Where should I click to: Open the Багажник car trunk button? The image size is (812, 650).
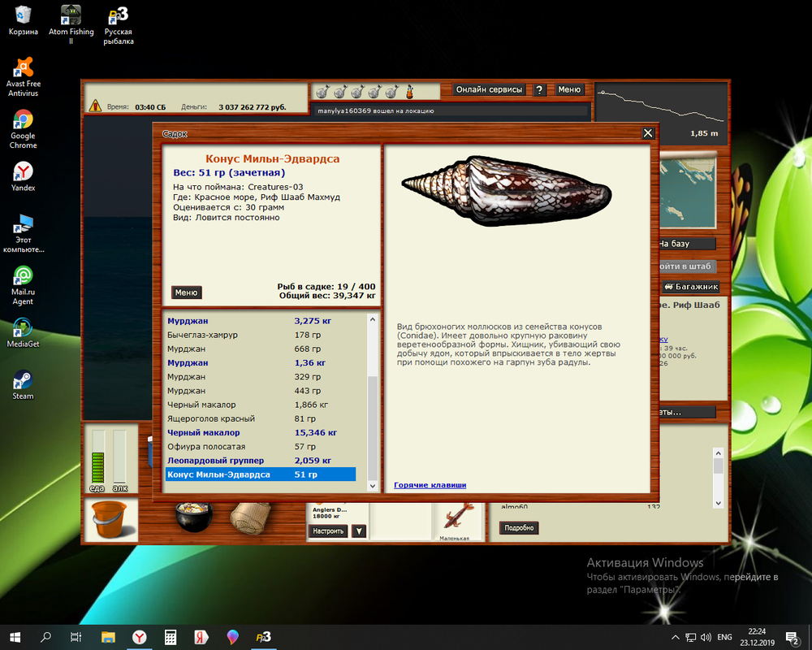690,287
